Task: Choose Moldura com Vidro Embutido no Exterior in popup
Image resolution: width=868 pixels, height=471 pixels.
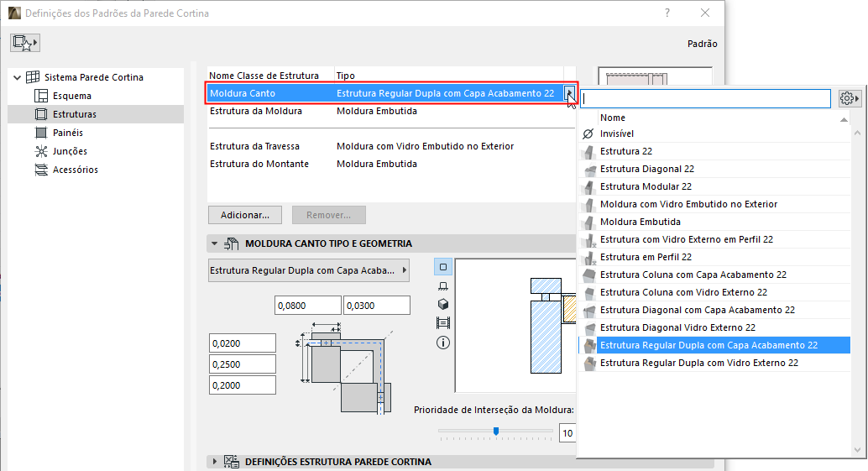Action: (688, 204)
